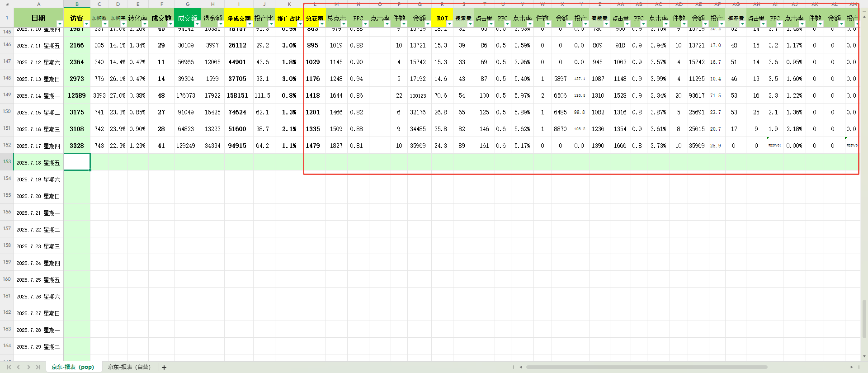Image resolution: width=868 pixels, height=373 pixels.
Task: Click the vertical scrollbar down arrow
Action: coord(864,356)
